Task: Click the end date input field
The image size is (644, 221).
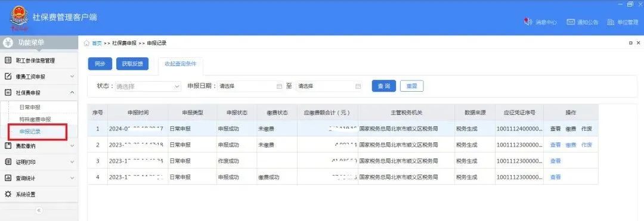Action: click(329, 86)
